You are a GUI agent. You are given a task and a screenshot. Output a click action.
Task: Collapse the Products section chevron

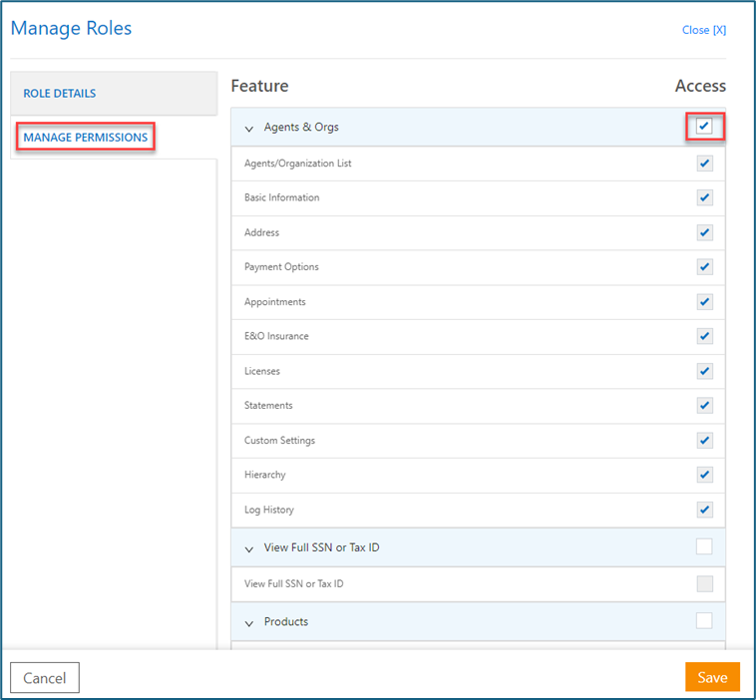[249, 623]
